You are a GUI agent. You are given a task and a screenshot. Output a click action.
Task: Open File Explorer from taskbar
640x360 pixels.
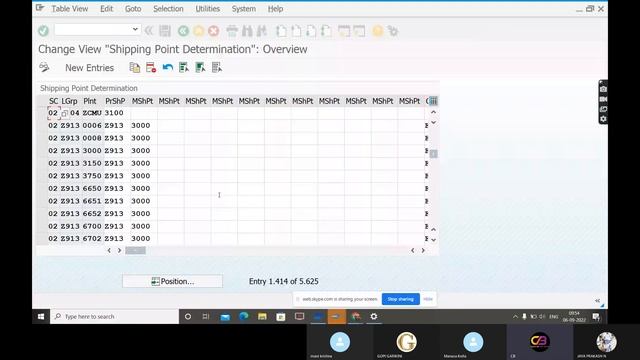[x=262, y=316]
